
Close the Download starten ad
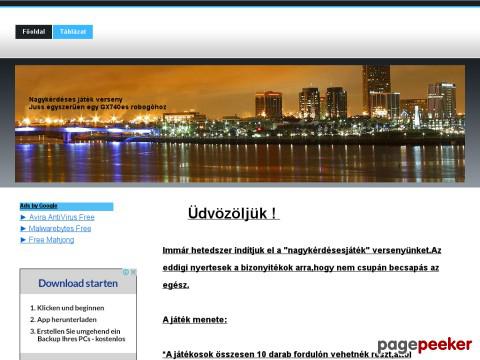point(133,272)
